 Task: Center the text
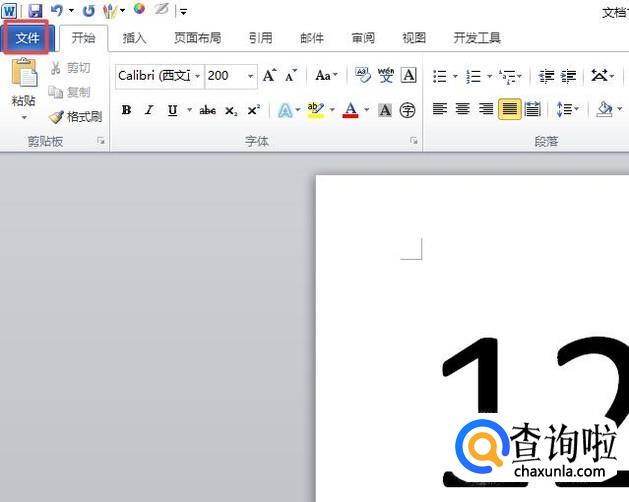(x=463, y=109)
